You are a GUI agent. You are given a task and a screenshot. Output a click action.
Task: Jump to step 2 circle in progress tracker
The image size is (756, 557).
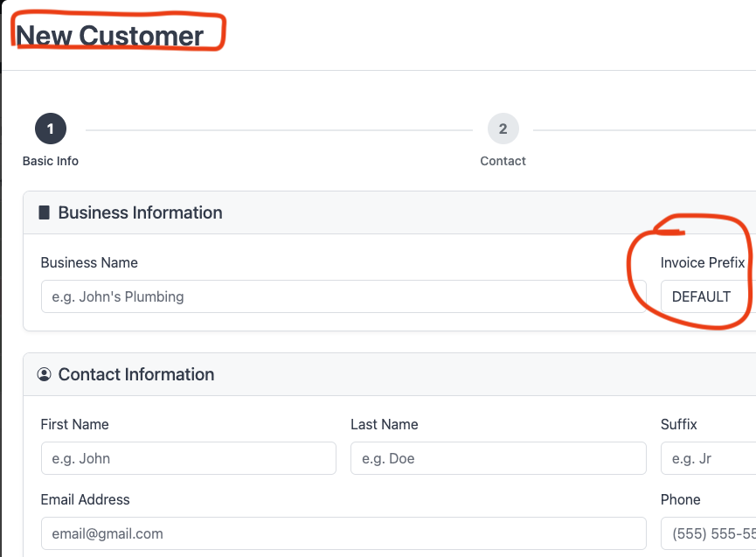click(x=503, y=129)
